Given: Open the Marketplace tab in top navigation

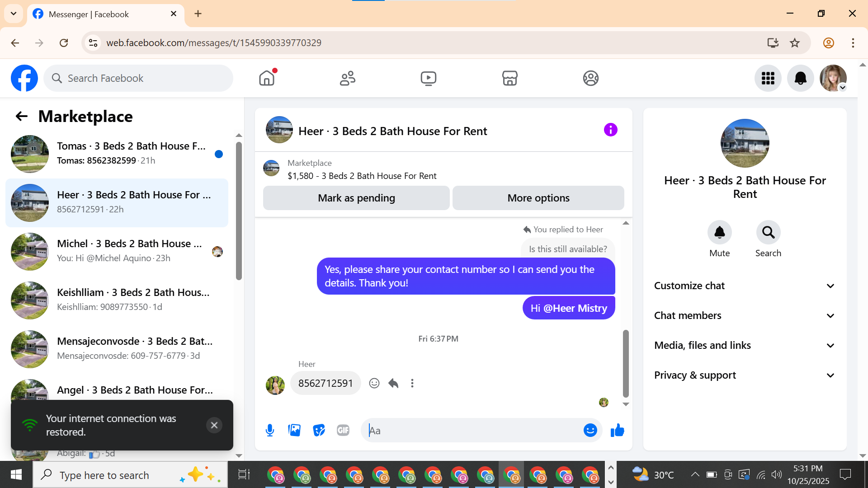Looking at the screenshot, I should click(509, 79).
